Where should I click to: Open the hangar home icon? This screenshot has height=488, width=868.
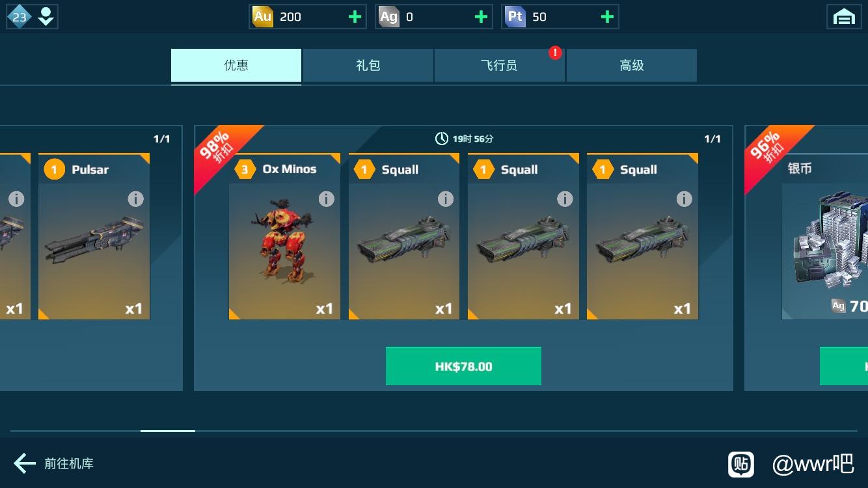[844, 17]
